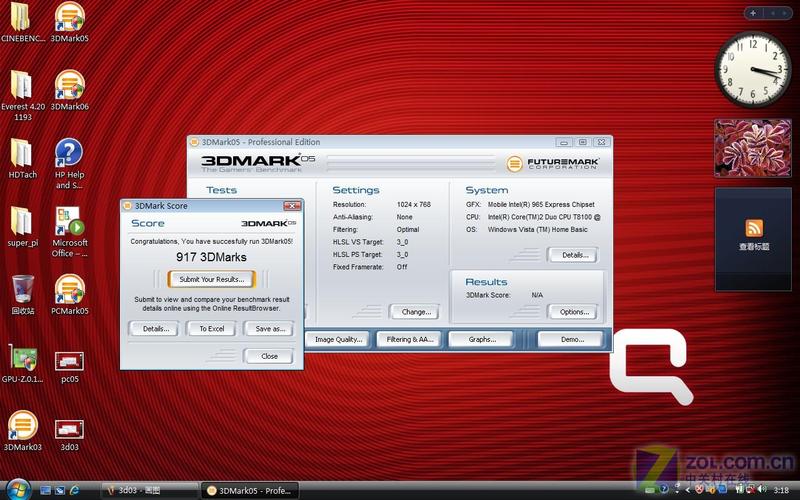
Task: Click Windows Vista (TM) Home Basic text
Action: 538,230
